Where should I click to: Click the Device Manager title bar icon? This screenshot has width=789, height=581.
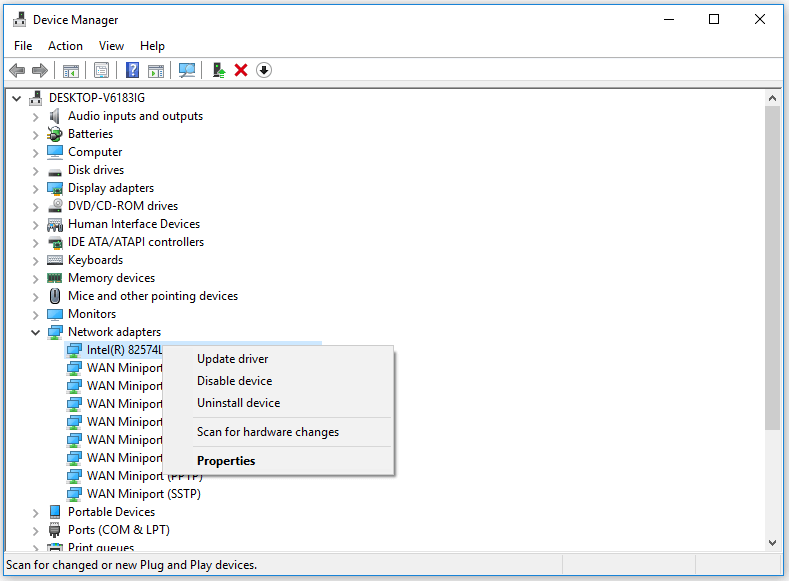pyautogui.click(x=20, y=20)
